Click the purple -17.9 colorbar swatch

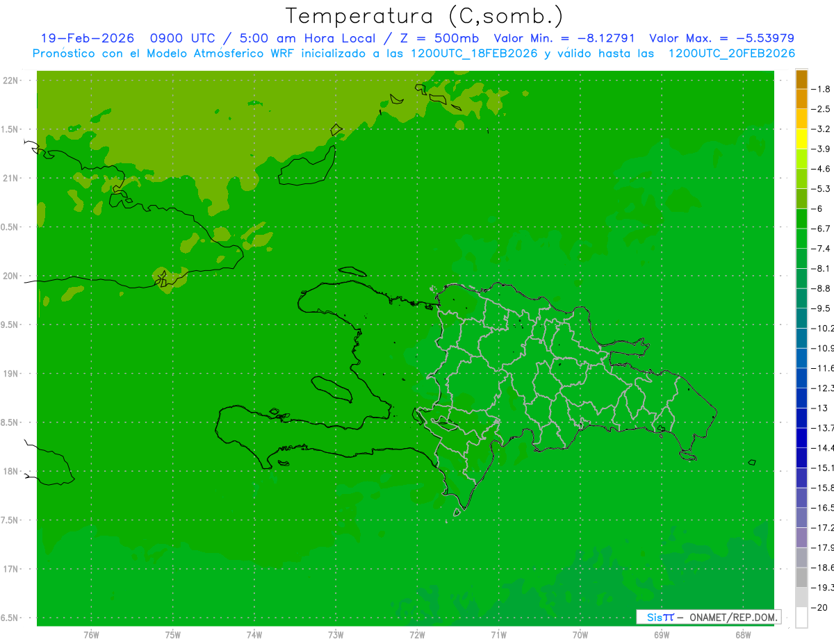801,538
